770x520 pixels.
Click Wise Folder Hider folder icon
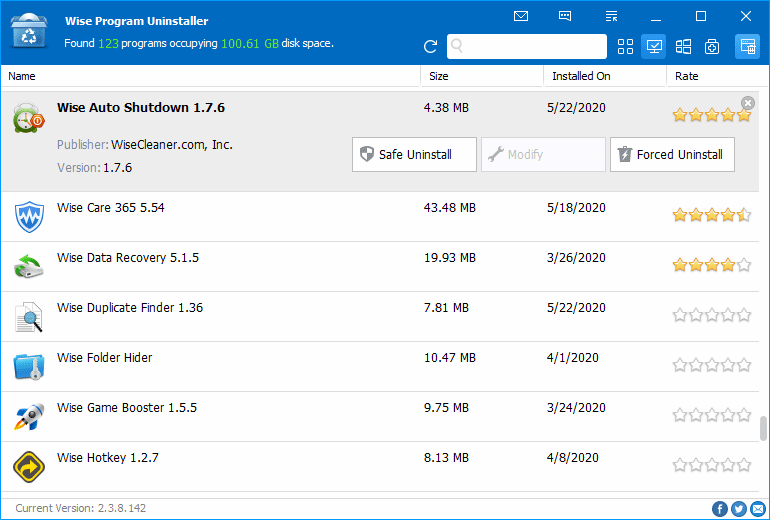click(x=29, y=366)
